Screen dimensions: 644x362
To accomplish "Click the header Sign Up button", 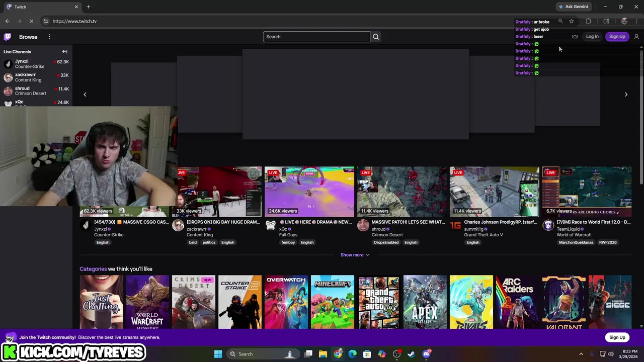I will click(x=617, y=37).
